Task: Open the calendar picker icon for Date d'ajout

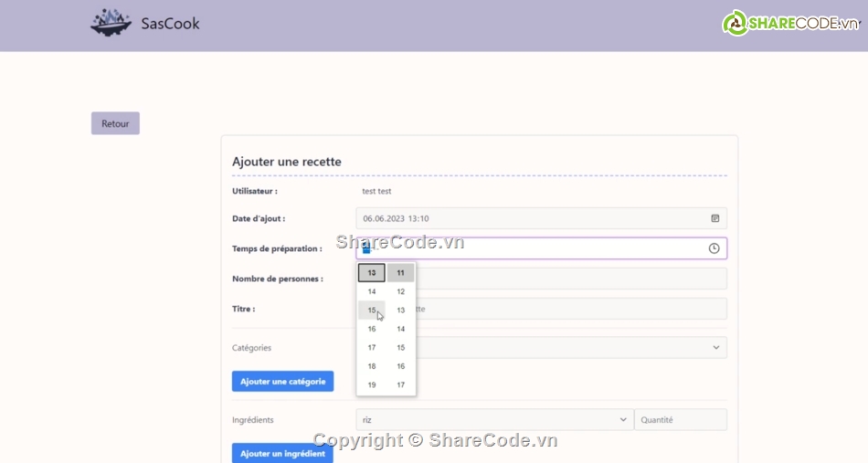Action: coord(715,218)
